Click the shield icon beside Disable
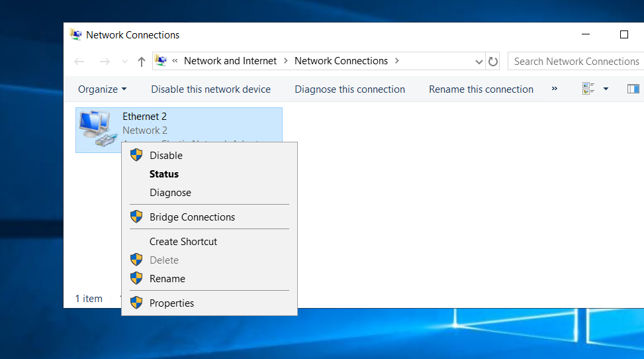The height and width of the screenshot is (359, 644). tap(136, 155)
